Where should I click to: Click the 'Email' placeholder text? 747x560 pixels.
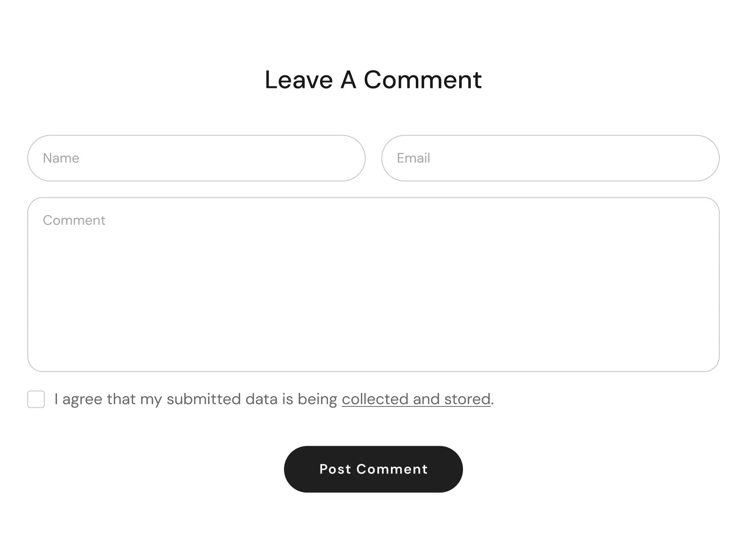(413, 158)
